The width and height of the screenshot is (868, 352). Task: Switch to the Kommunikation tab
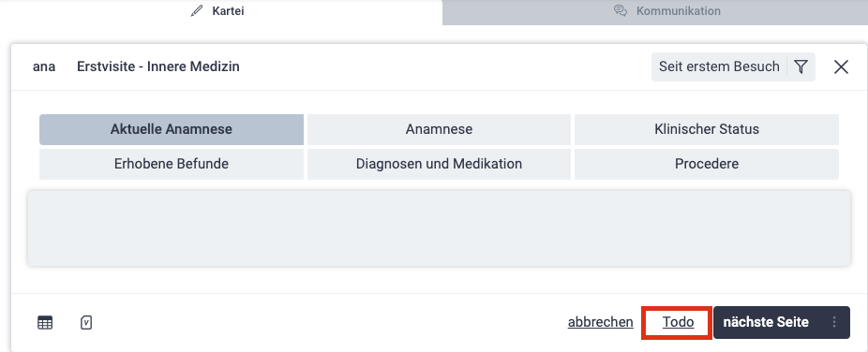point(667,11)
